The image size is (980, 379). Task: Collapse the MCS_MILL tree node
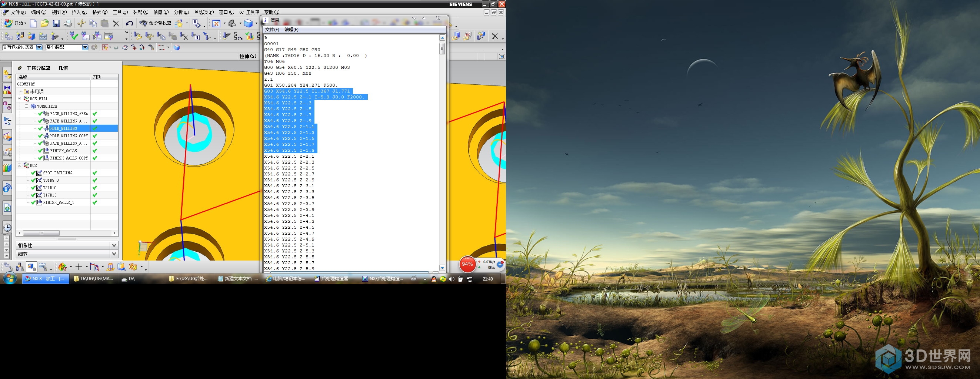tap(19, 99)
